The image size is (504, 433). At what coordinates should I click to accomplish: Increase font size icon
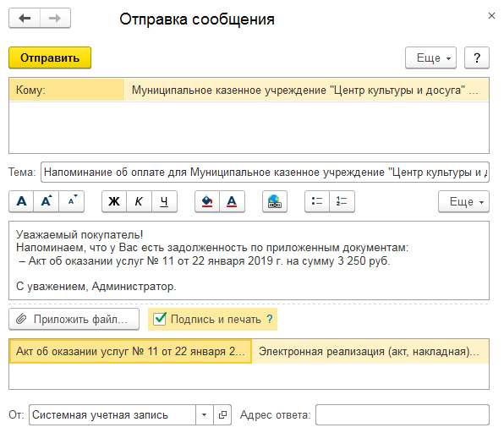coord(47,201)
